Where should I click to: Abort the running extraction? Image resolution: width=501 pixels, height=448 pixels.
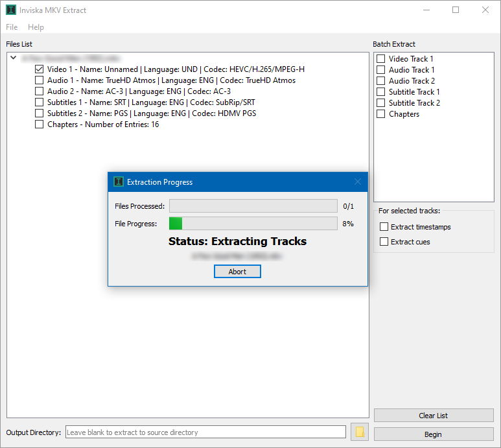point(237,272)
